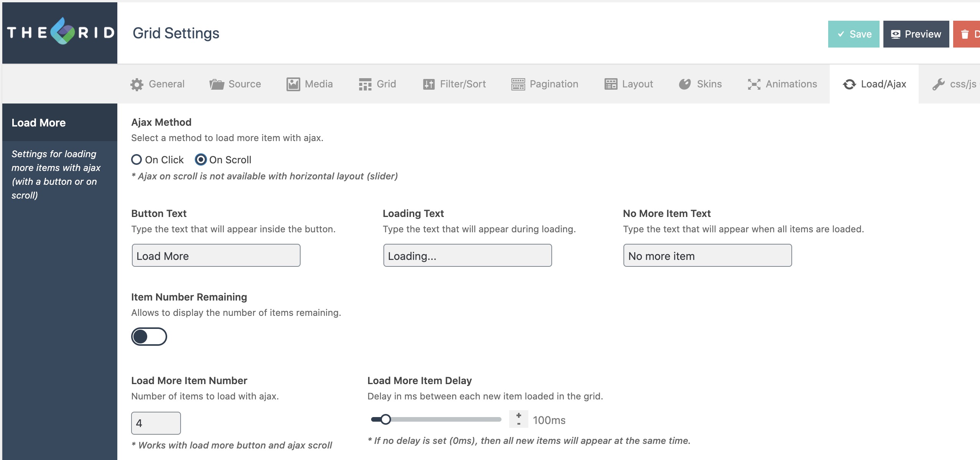Click the red trash delete button

point(967,34)
